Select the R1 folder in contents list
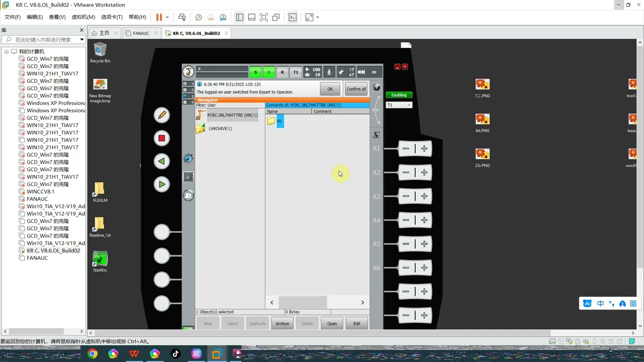Screen dimensions: 644x362 point(275,121)
